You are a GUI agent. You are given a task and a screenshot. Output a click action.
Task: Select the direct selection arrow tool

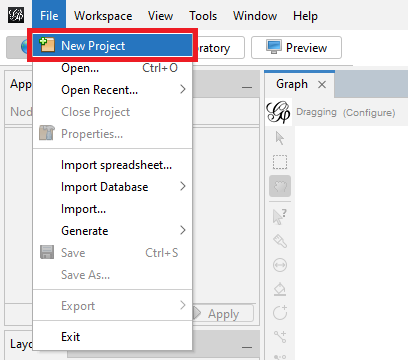pyautogui.click(x=280, y=138)
